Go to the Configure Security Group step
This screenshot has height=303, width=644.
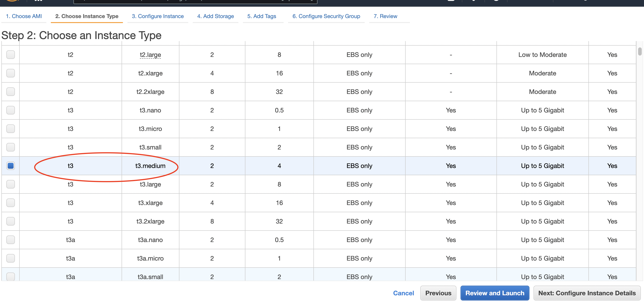point(326,16)
